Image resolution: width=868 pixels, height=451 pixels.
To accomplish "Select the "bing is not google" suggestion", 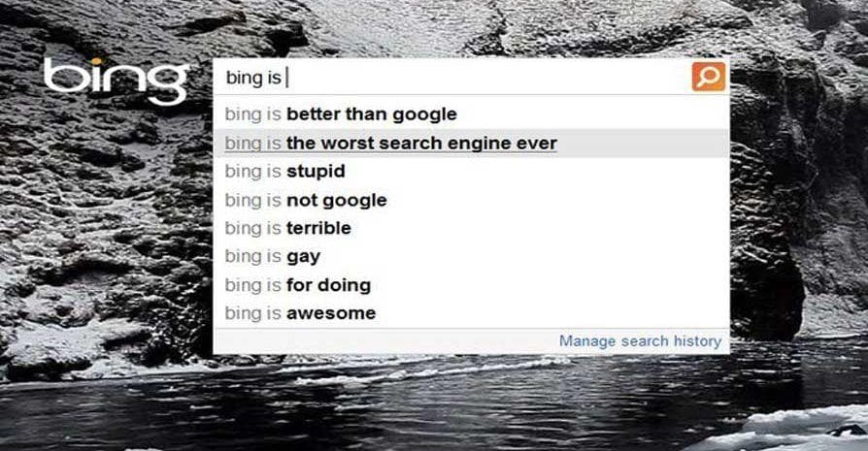I will coord(305,201).
